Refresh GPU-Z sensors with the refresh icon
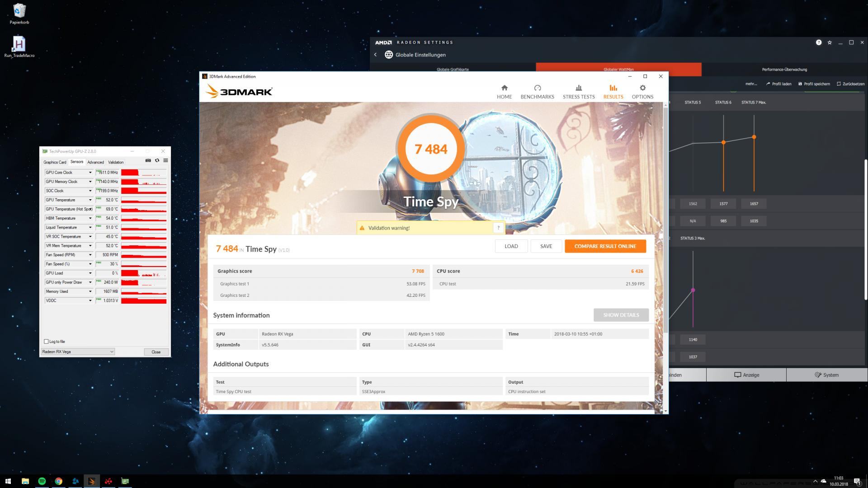Screen dimensions: 868x488 coord(157,160)
